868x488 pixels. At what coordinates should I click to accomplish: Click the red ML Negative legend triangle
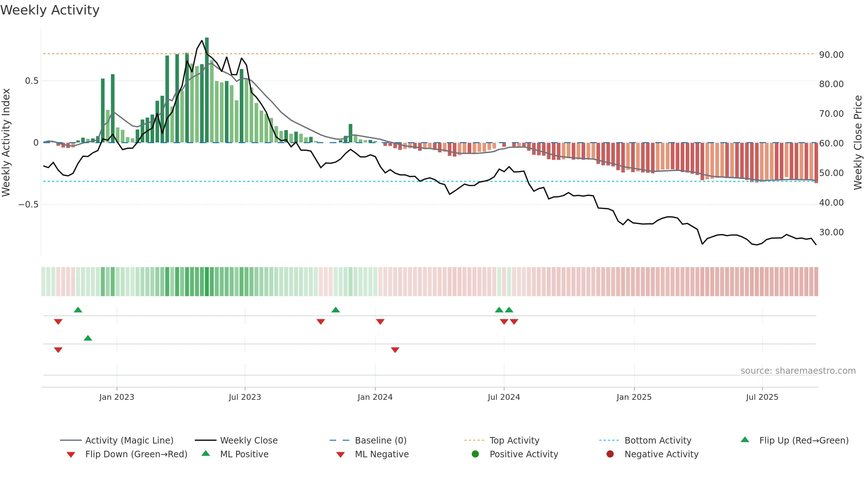pyautogui.click(x=341, y=455)
